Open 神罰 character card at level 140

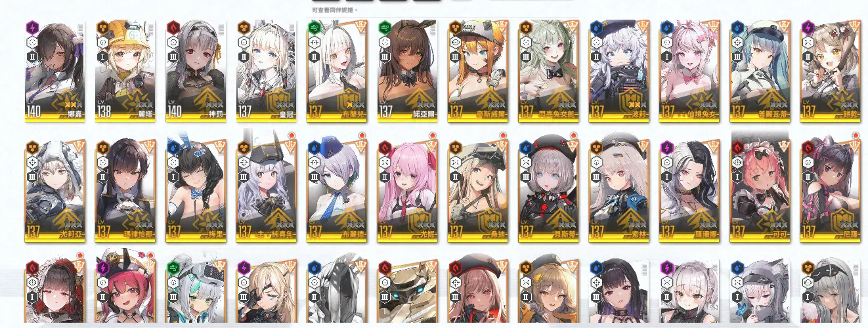pyautogui.click(x=196, y=70)
